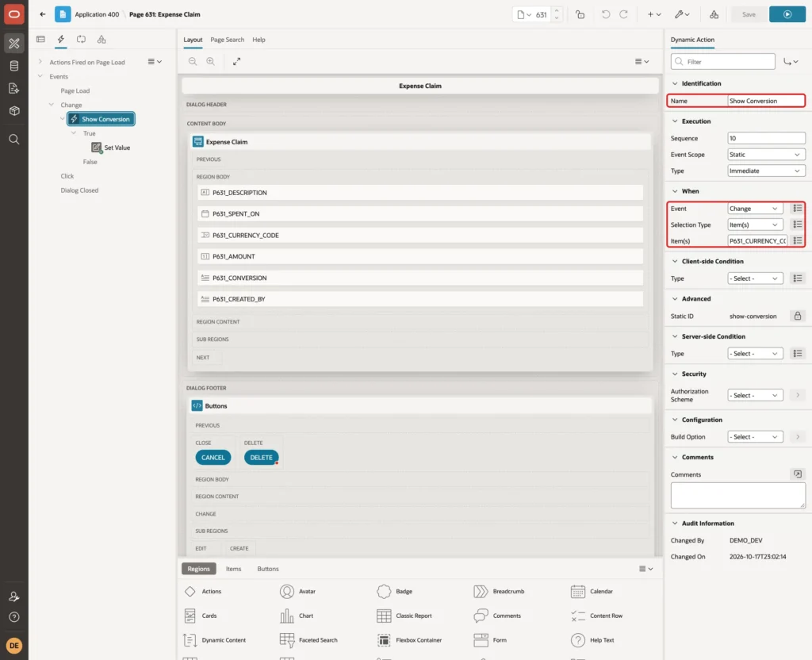
Task: Pick the Calendar region icon
Action: coord(578,591)
